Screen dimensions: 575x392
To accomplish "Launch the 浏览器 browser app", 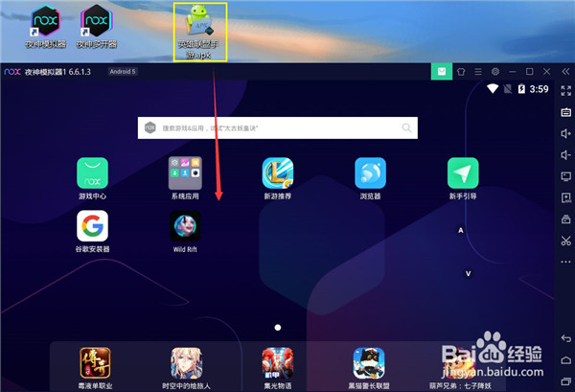I will coord(370,173).
